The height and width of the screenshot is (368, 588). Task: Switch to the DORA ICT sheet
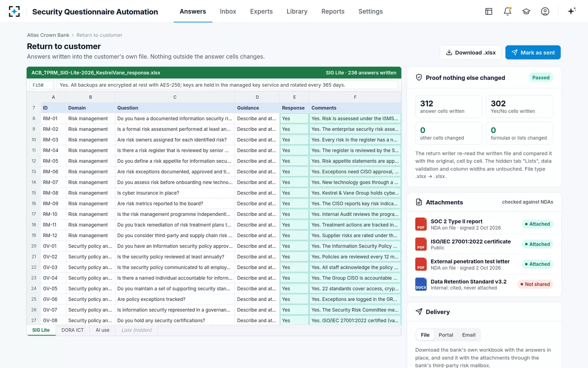point(73,330)
